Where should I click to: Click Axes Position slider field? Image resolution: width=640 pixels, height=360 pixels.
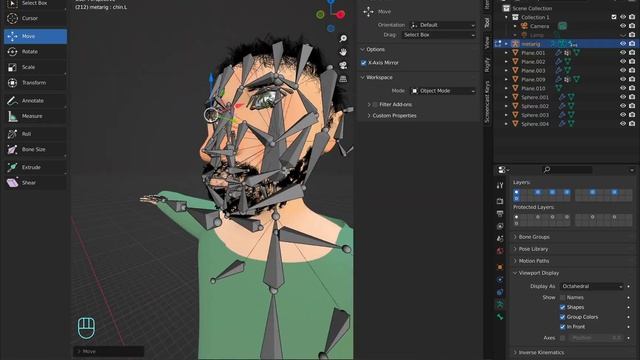click(596, 338)
